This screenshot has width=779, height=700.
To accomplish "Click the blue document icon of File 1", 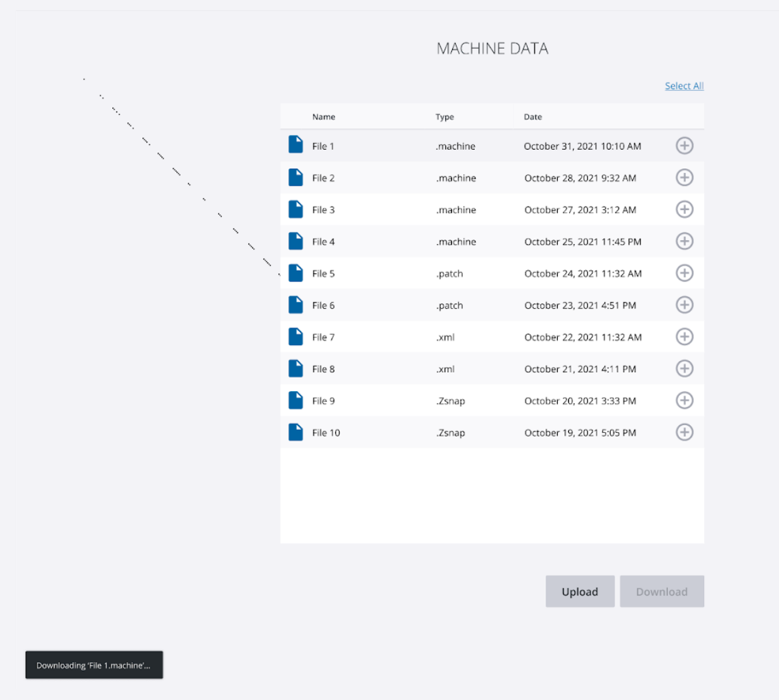I will [x=296, y=144].
